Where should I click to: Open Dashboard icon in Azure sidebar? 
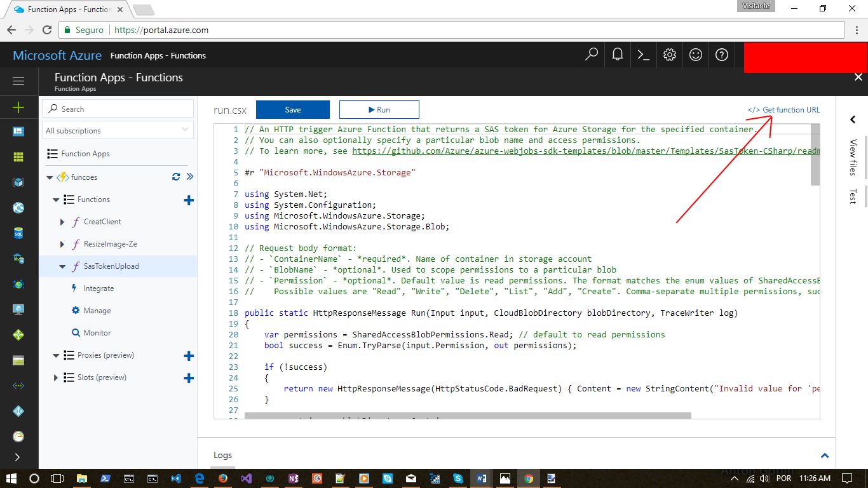[x=18, y=132]
